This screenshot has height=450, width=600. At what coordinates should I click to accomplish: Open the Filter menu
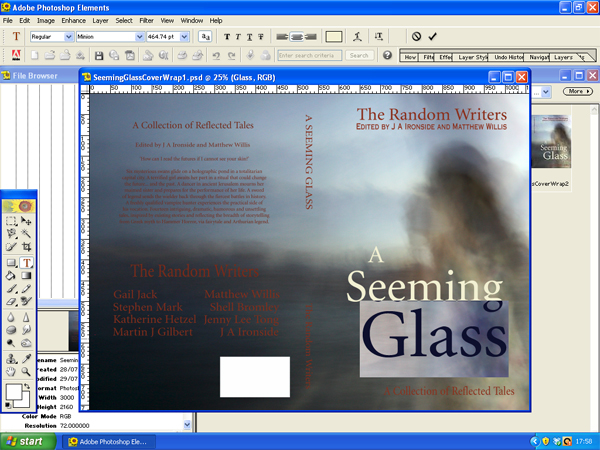(x=147, y=19)
